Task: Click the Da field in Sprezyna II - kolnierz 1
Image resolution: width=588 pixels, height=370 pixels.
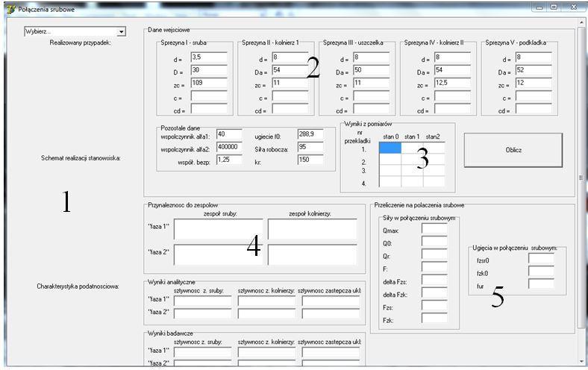Action: click(290, 70)
